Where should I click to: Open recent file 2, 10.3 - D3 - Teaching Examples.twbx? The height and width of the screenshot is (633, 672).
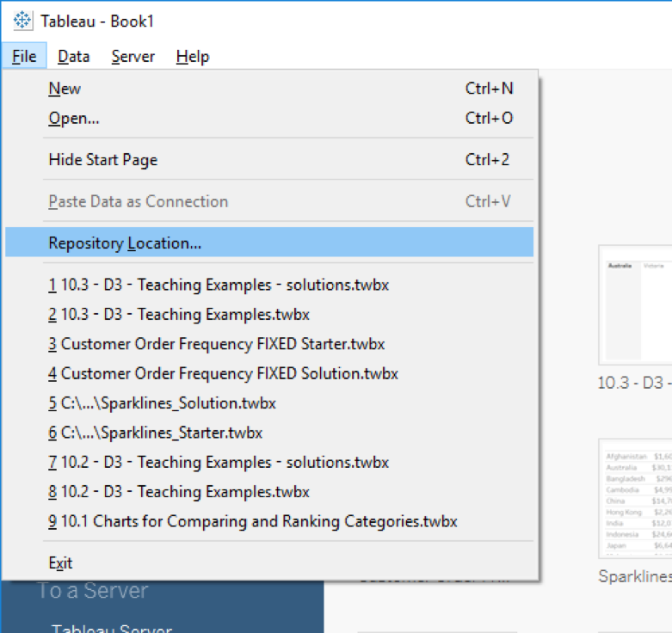pyautogui.click(x=269, y=315)
